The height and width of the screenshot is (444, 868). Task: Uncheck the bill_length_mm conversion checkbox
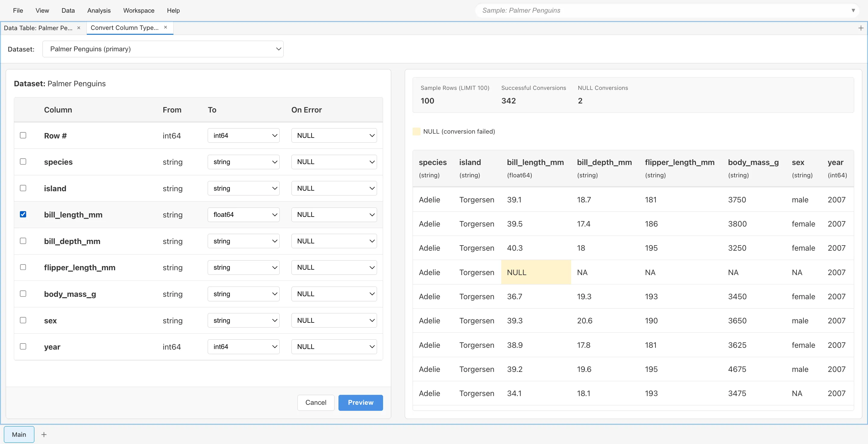pos(23,214)
